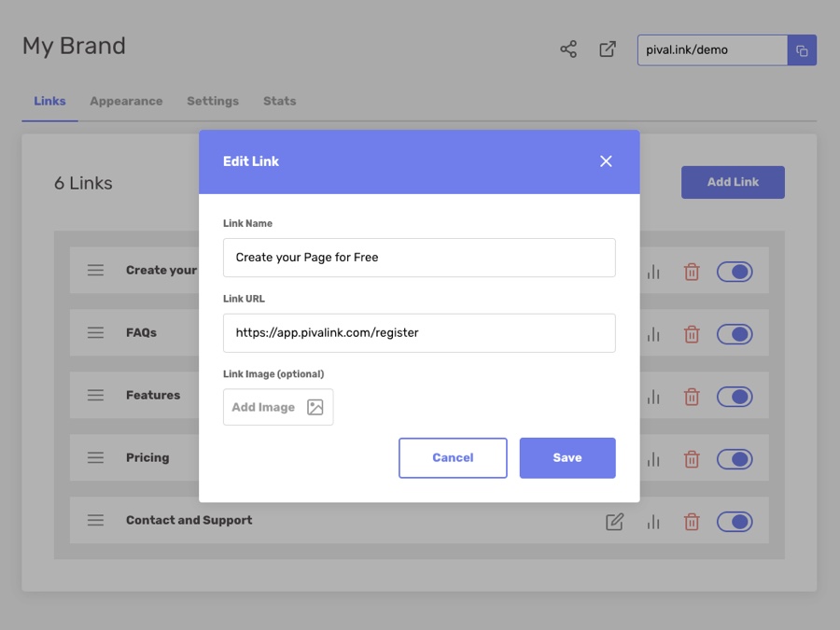This screenshot has height=630, width=840.
Task: Toggle off the FAQs link
Action: (735, 334)
